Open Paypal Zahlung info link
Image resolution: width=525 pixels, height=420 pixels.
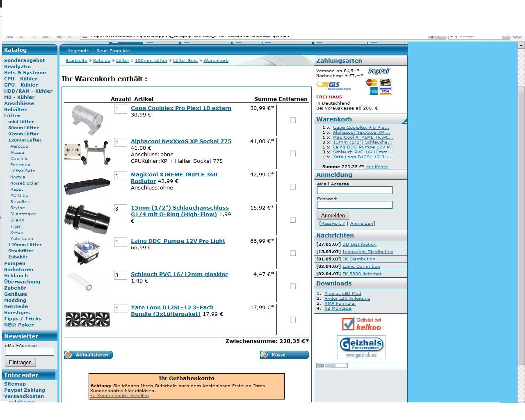25,390
